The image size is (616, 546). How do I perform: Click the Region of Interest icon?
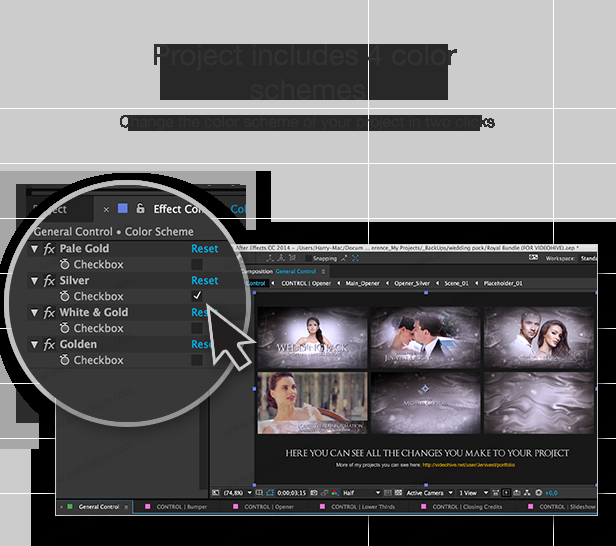(388, 493)
